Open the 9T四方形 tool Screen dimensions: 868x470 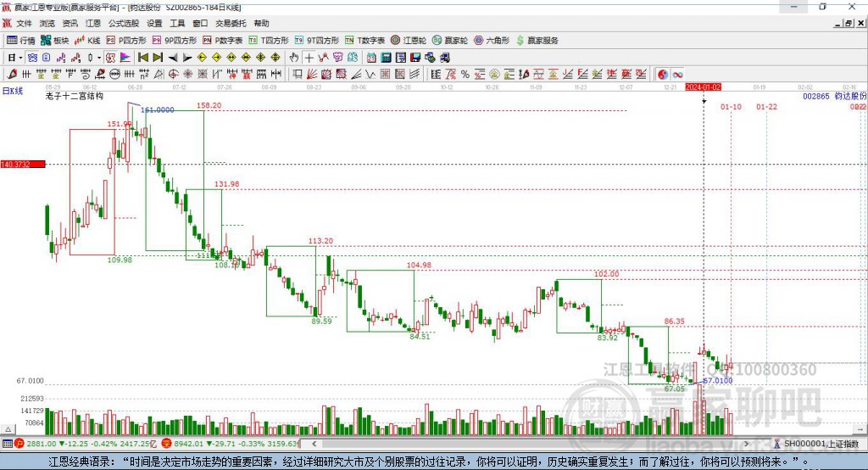pyautogui.click(x=317, y=41)
